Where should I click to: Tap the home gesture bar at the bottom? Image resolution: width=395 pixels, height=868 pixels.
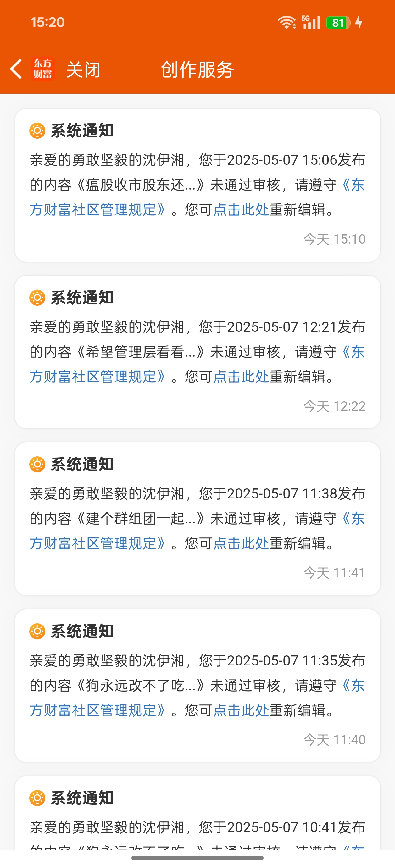(197, 858)
